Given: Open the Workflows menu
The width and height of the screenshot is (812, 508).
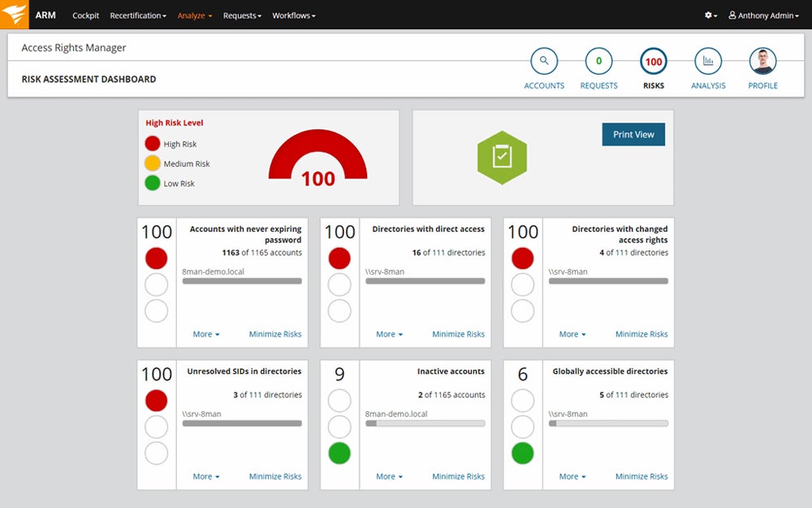Looking at the screenshot, I should (292, 15).
